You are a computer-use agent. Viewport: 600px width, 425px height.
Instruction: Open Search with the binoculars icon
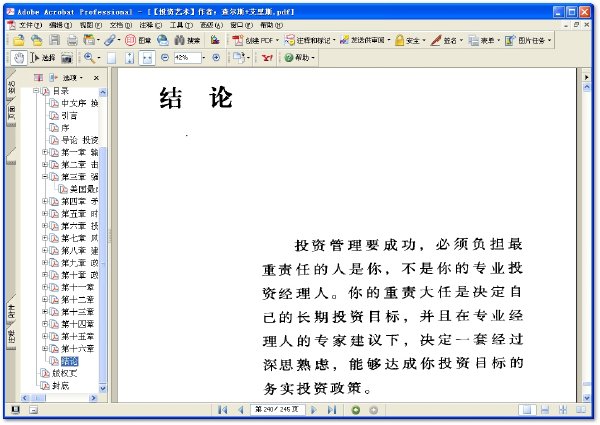click(188, 40)
